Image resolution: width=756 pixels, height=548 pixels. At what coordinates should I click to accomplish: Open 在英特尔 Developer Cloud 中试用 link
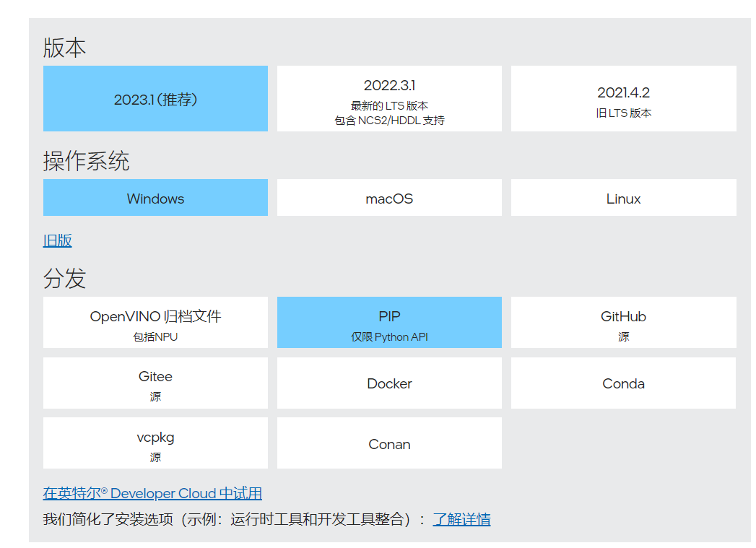152,493
